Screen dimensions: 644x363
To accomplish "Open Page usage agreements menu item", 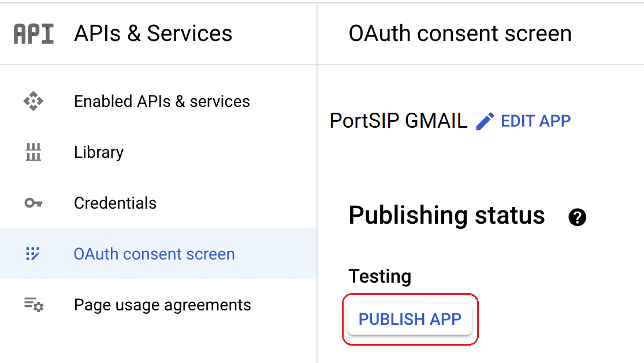I will click(x=162, y=305).
